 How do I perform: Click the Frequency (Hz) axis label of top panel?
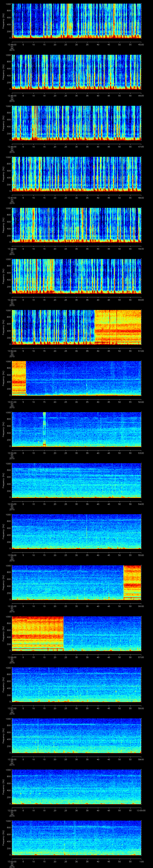pyautogui.click(x=3, y=21)
